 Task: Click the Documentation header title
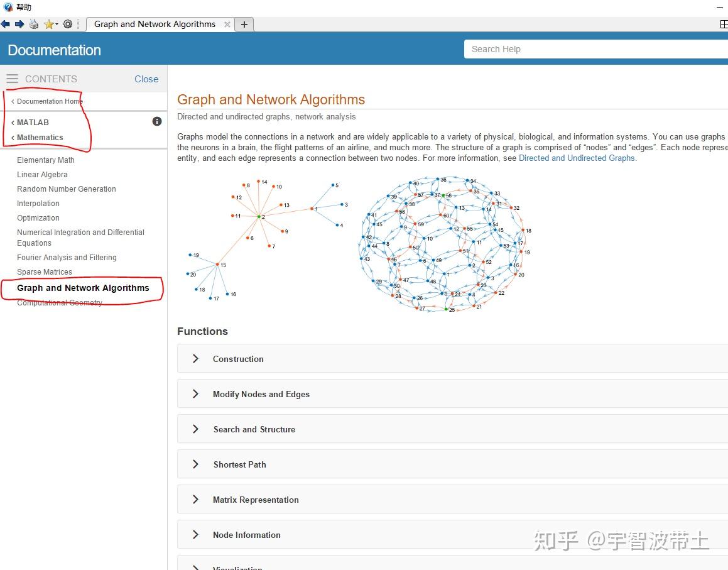(54, 50)
